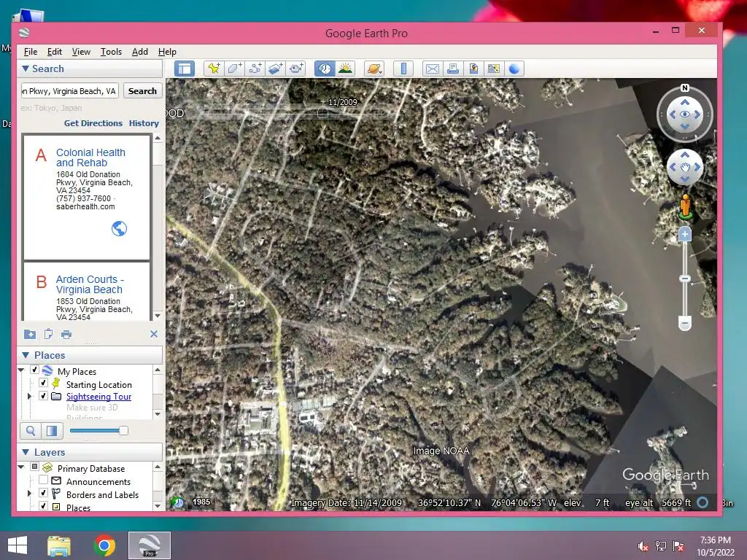The width and height of the screenshot is (747, 560).
Task: Open the Help menu
Action: coord(167,52)
